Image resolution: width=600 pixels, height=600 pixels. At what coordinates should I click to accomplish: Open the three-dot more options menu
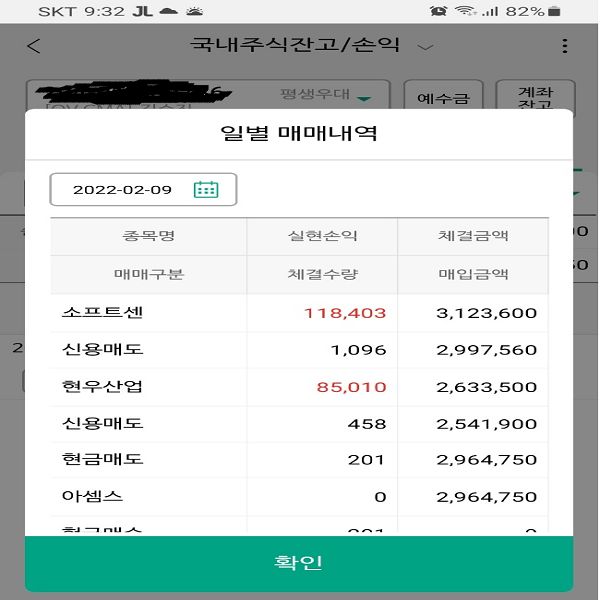(565, 46)
